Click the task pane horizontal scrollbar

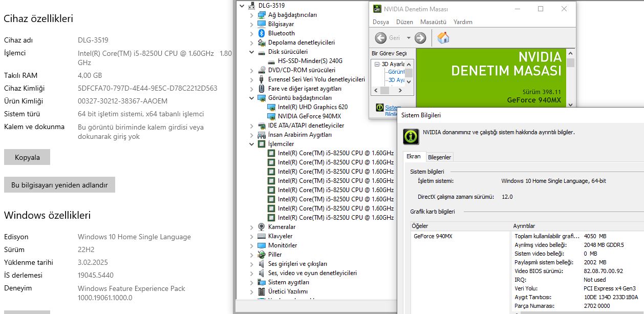click(388, 90)
